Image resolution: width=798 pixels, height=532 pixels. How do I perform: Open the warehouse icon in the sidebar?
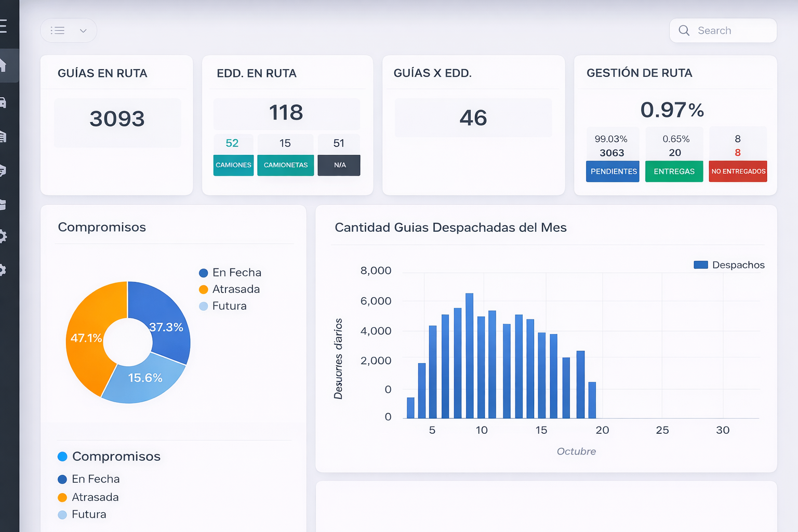click(x=4, y=137)
